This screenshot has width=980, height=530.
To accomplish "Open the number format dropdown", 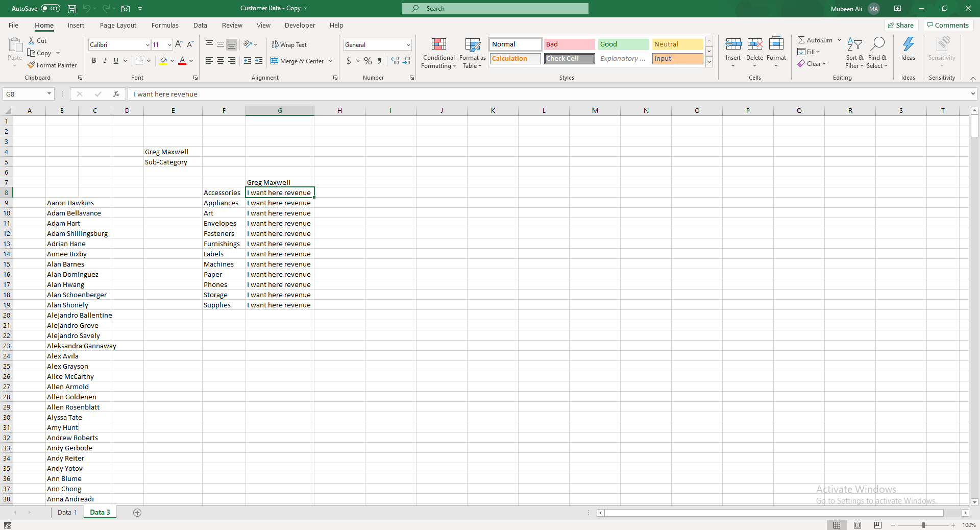I will click(408, 45).
